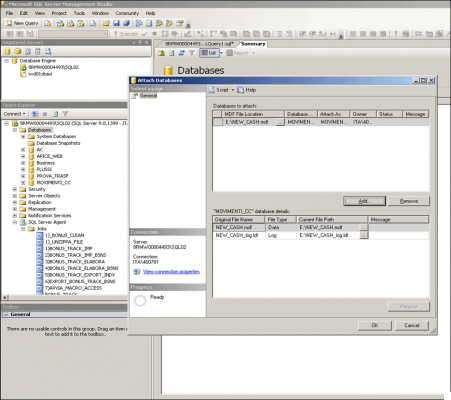This screenshot has height=400, width=451.
Task: Click browse button for the NEW_CASH.mdf current path
Action: click(364, 227)
